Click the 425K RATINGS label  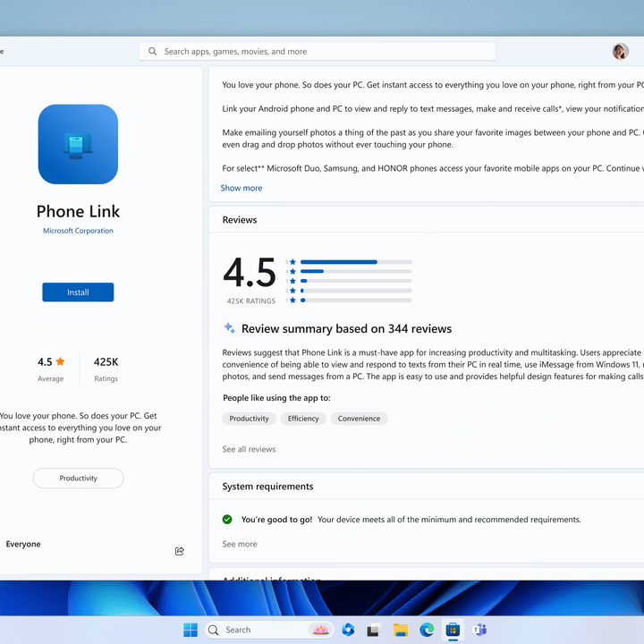pyautogui.click(x=251, y=301)
